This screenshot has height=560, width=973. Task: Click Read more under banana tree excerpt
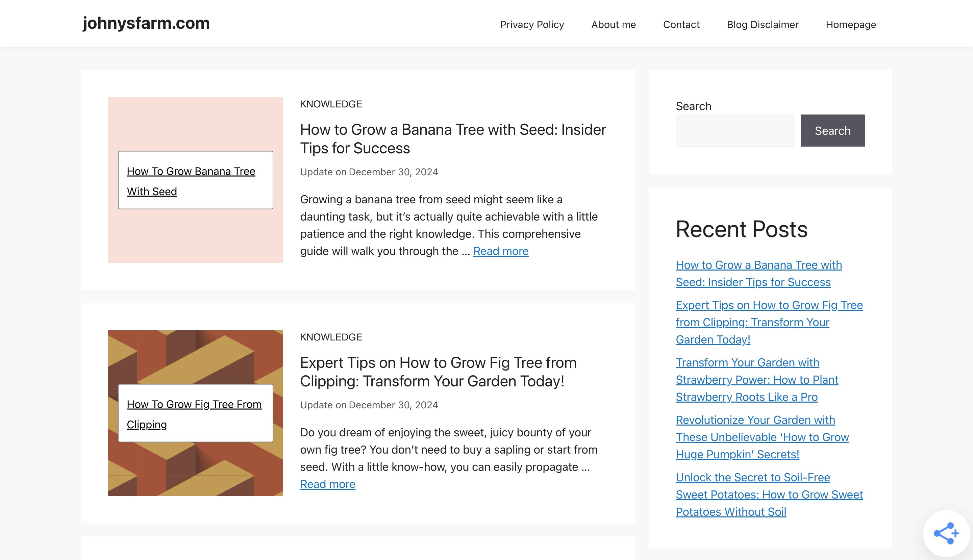click(x=501, y=251)
